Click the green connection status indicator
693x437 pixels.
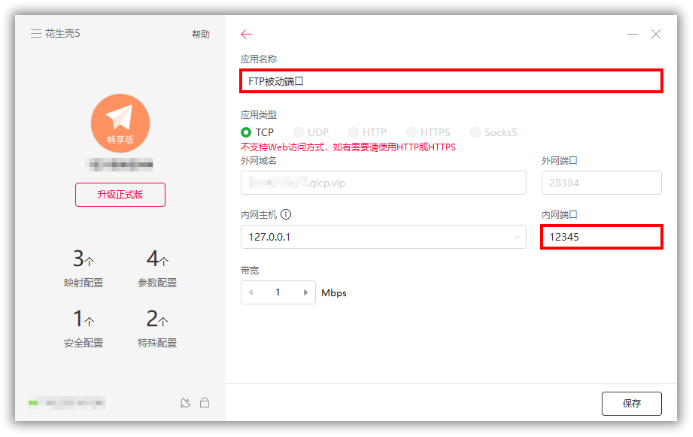point(34,403)
